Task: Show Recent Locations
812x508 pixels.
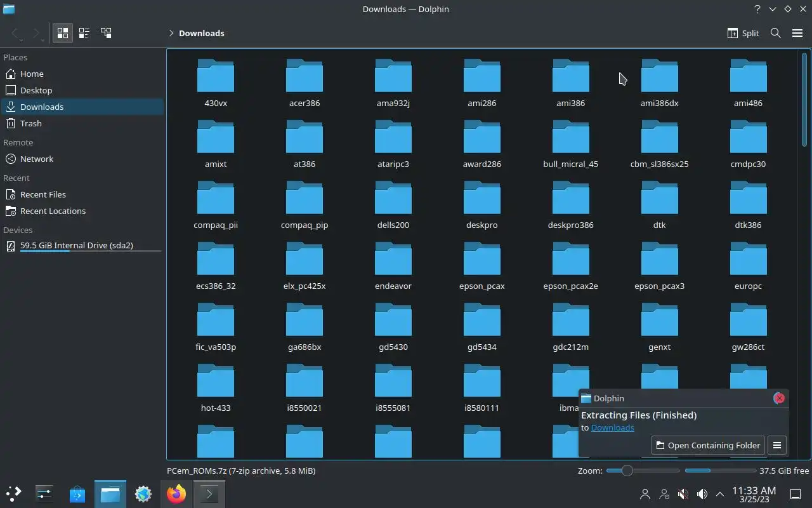Action: click(x=82, y=211)
